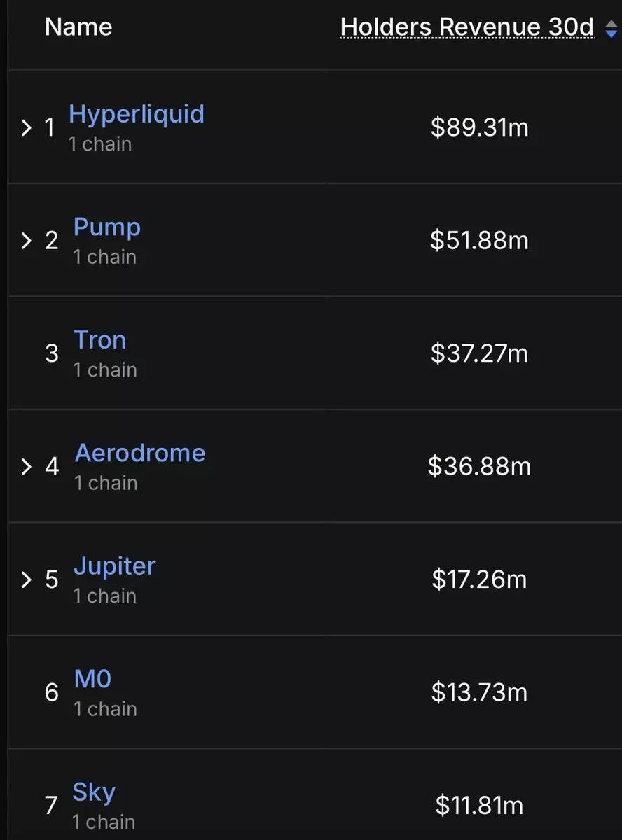This screenshot has width=622, height=840.
Task: Select Sky's $11.81m revenue cell
Action: pos(480,806)
